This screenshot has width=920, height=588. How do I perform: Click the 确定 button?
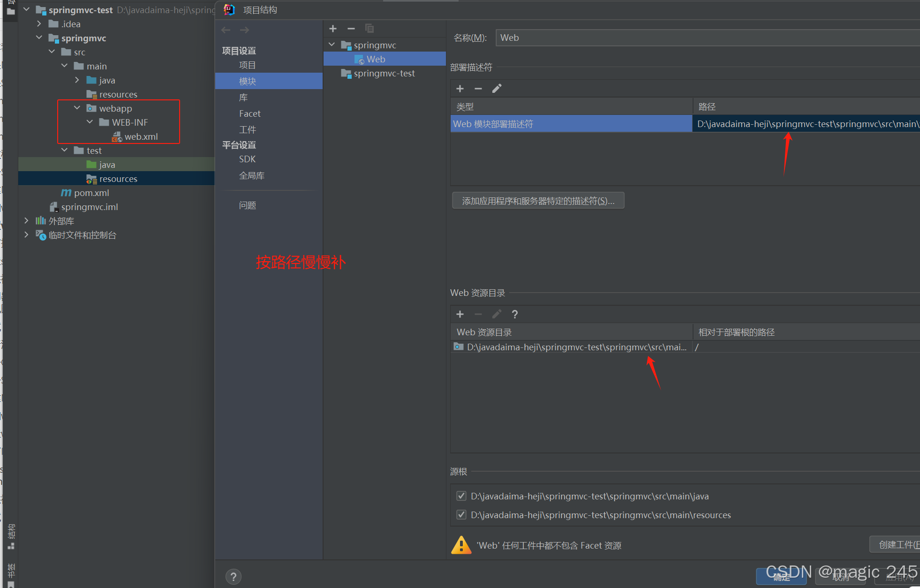tap(781, 577)
